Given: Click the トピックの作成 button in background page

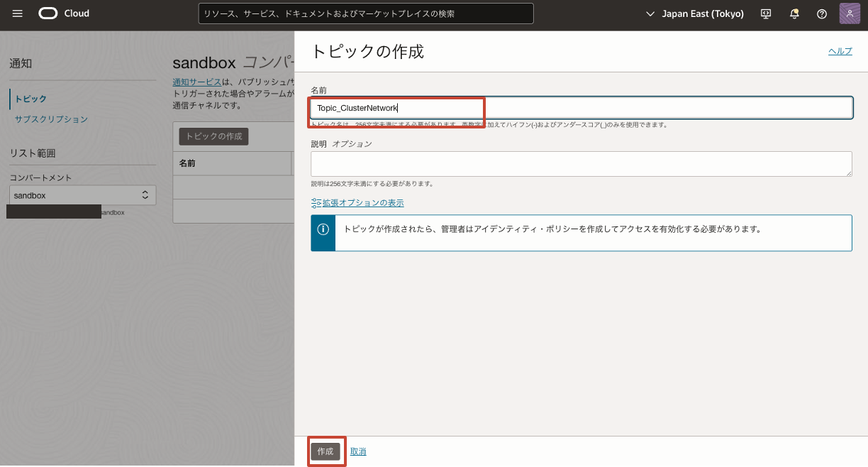Looking at the screenshot, I should pyautogui.click(x=213, y=136).
